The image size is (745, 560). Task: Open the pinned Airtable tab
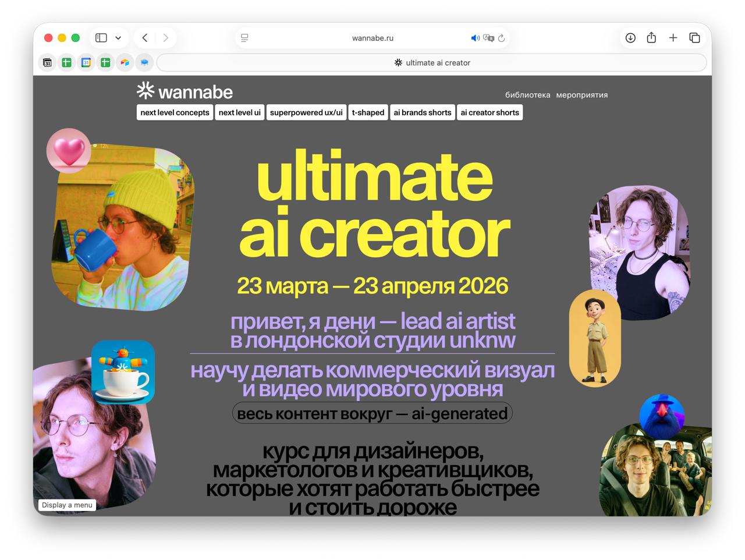(125, 62)
